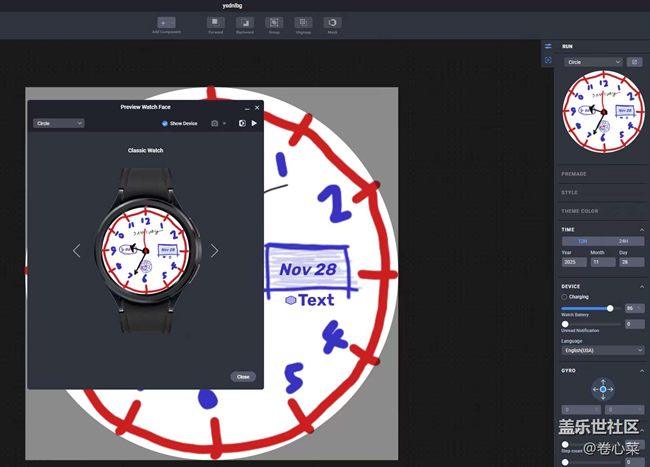650x467 pixels.
Task: Go to next watch device with right arrow
Action: point(214,251)
